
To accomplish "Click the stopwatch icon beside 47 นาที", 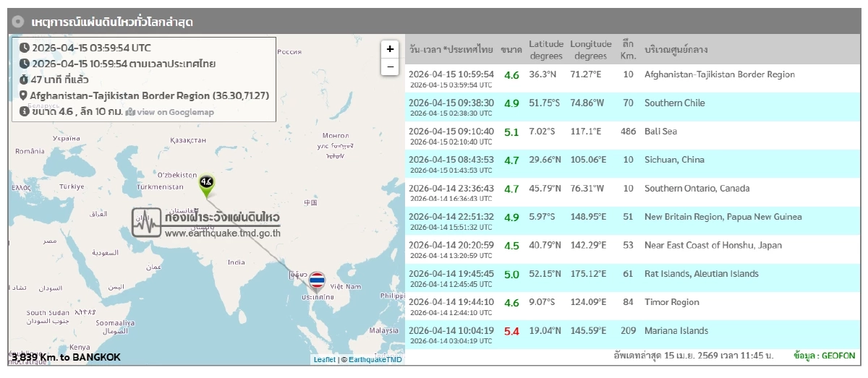I will pos(25,80).
